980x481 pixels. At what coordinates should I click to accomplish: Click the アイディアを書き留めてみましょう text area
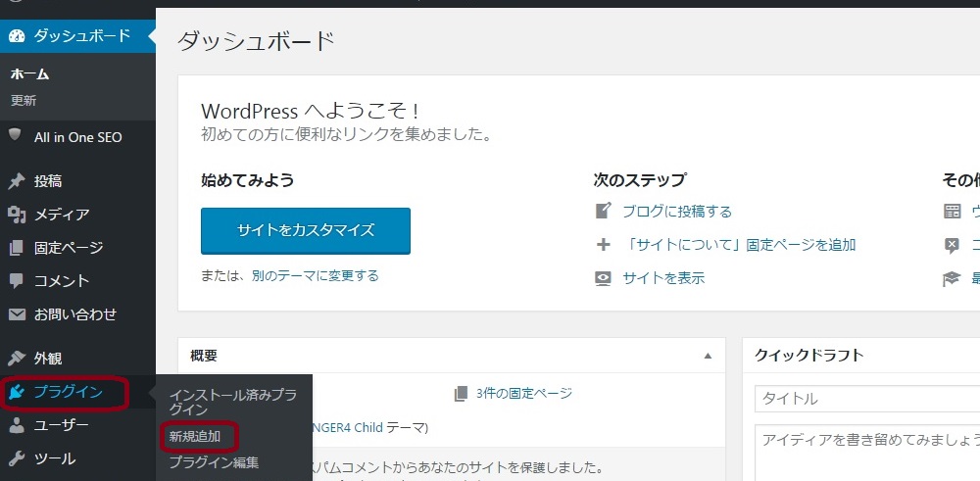(867, 453)
